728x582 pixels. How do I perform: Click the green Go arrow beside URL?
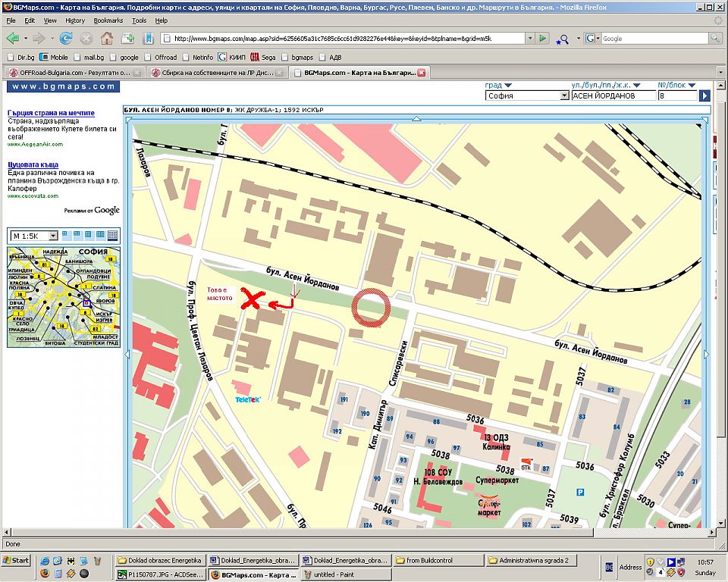click(542, 38)
